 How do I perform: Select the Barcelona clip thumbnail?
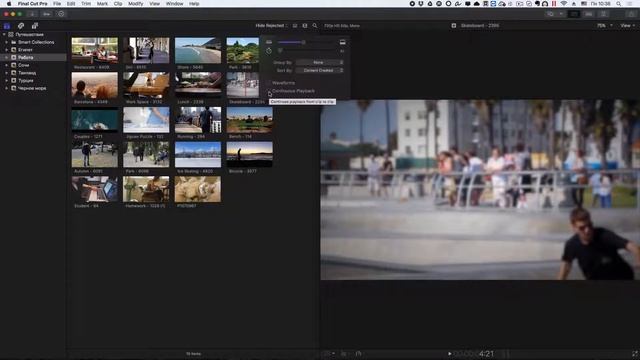[x=95, y=85]
